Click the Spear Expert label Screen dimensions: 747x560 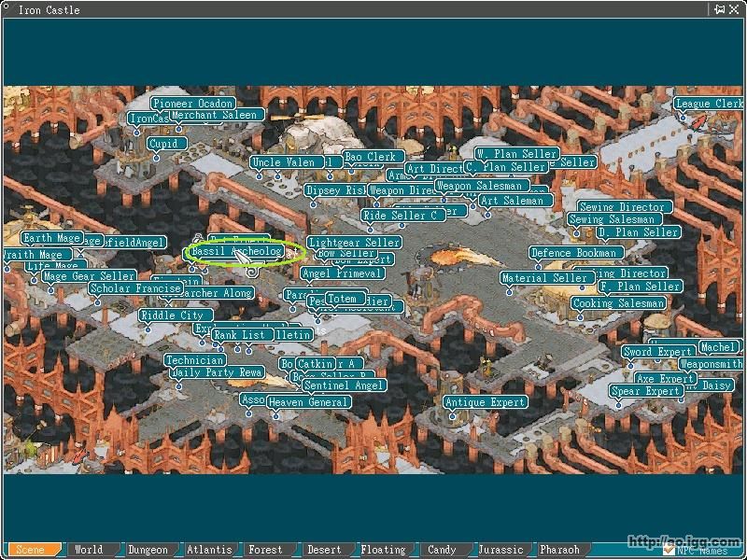coord(647,391)
